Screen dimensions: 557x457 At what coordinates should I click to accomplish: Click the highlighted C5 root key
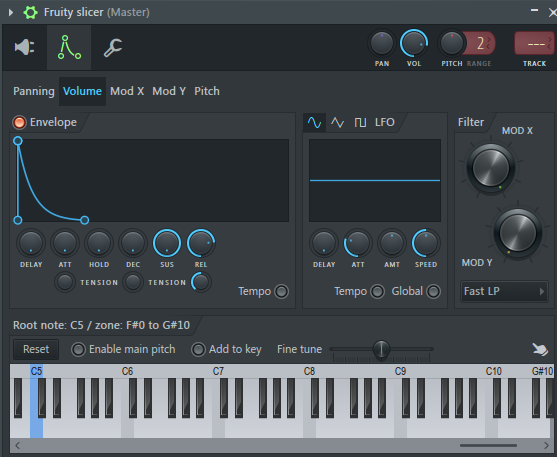36,428
